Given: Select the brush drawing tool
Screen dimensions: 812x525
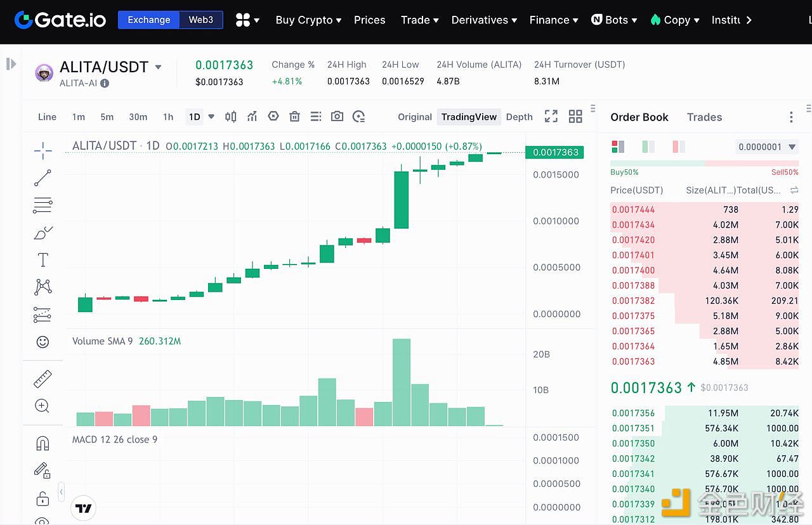Looking at the screenshot, I should [x=43, y=233].
